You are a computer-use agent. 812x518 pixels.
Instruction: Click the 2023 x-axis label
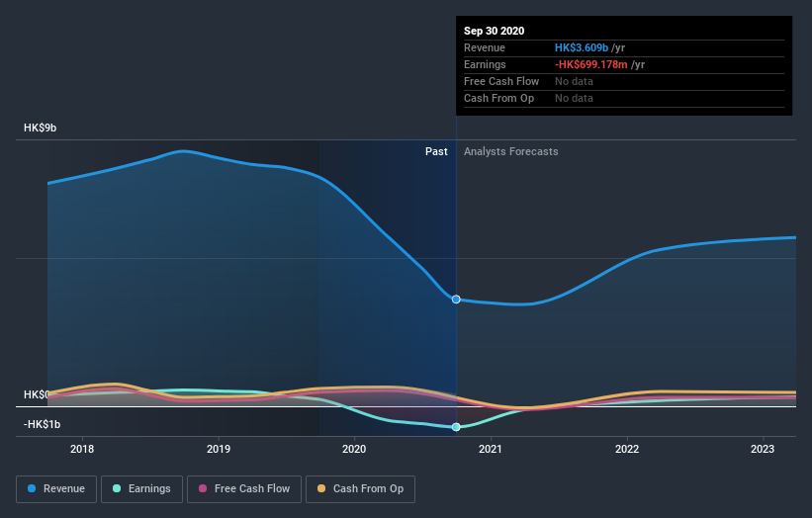point(763,449)
